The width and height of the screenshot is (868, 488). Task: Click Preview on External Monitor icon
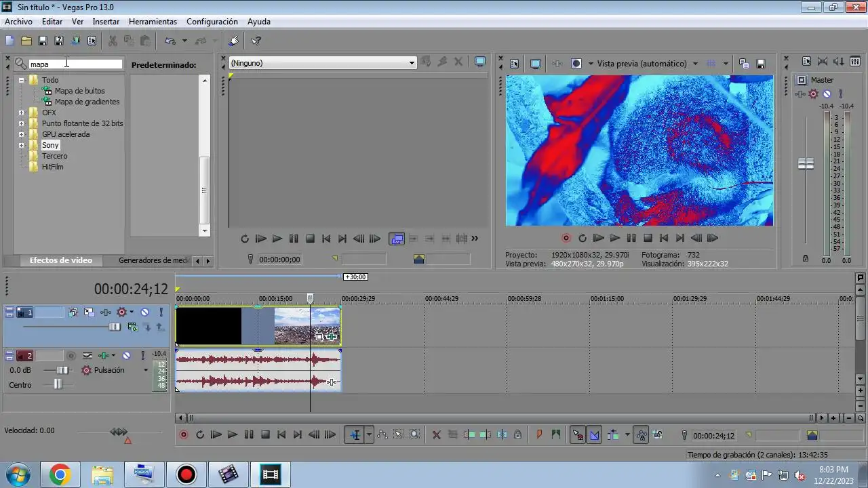tap(536, 64)
